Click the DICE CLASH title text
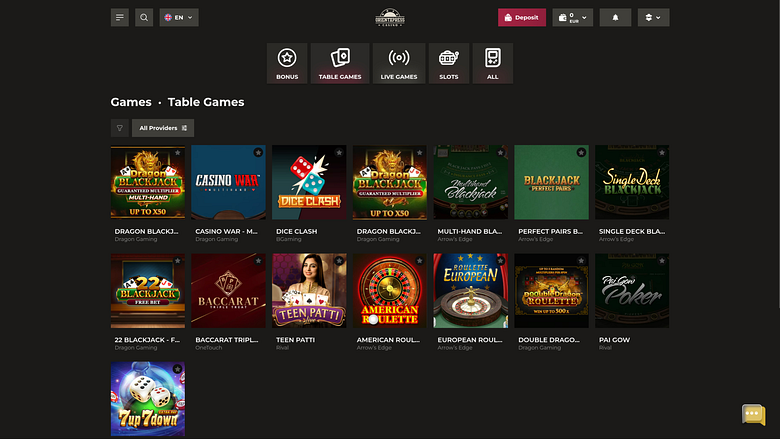 tap(296, 231)
